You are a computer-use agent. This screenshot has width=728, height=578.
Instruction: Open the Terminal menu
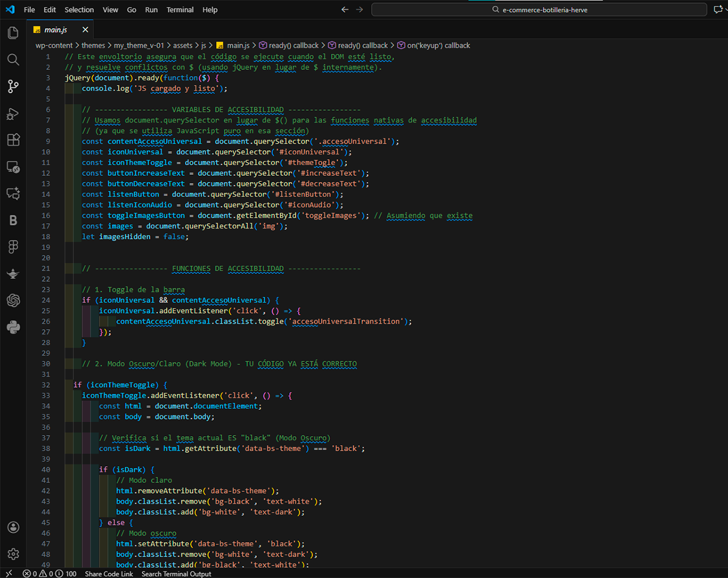pos(180,10)
